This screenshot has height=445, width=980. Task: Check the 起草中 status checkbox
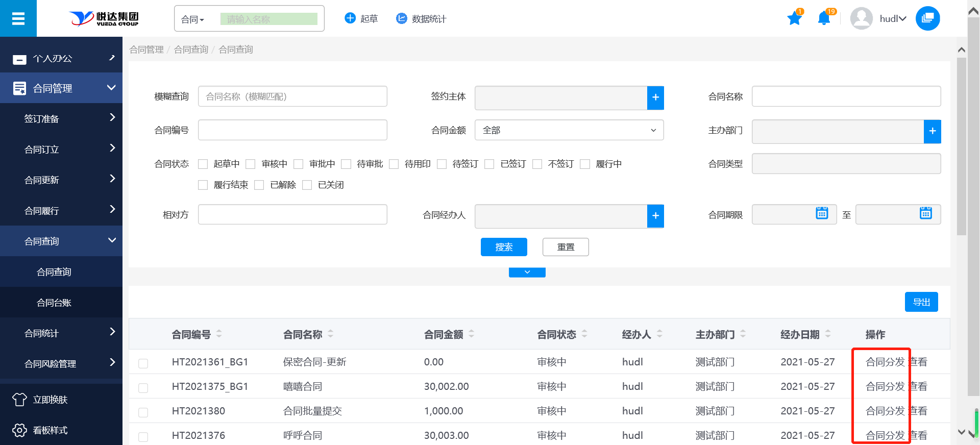click(203, 164)
